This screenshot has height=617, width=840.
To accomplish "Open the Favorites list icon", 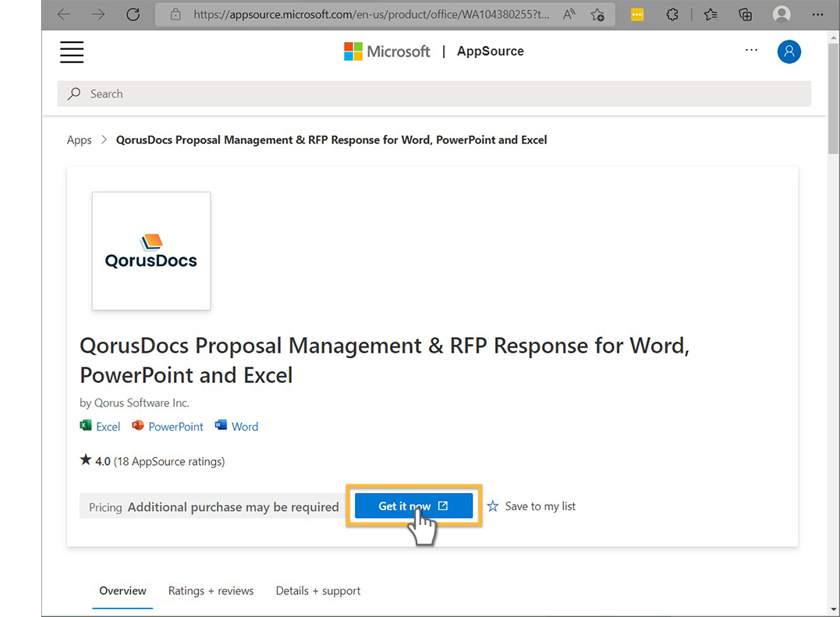I will [x=711, y=15].
